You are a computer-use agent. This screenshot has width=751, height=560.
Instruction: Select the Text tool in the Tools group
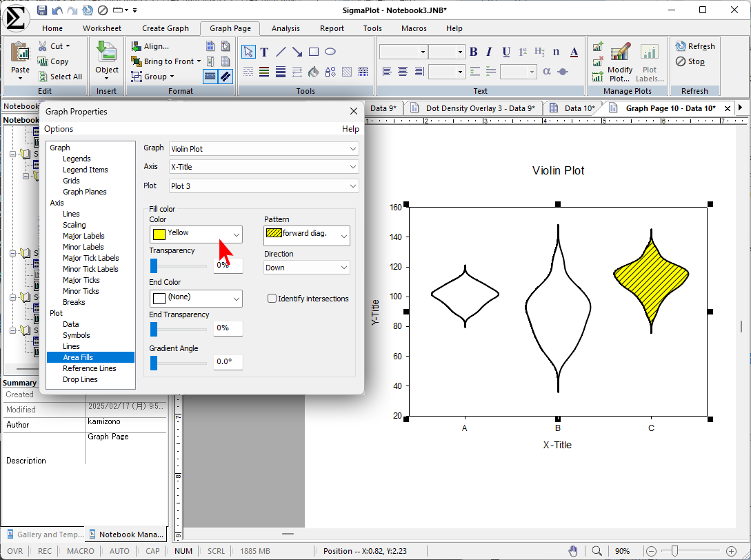pyautogui.click(x=264, y=52)
